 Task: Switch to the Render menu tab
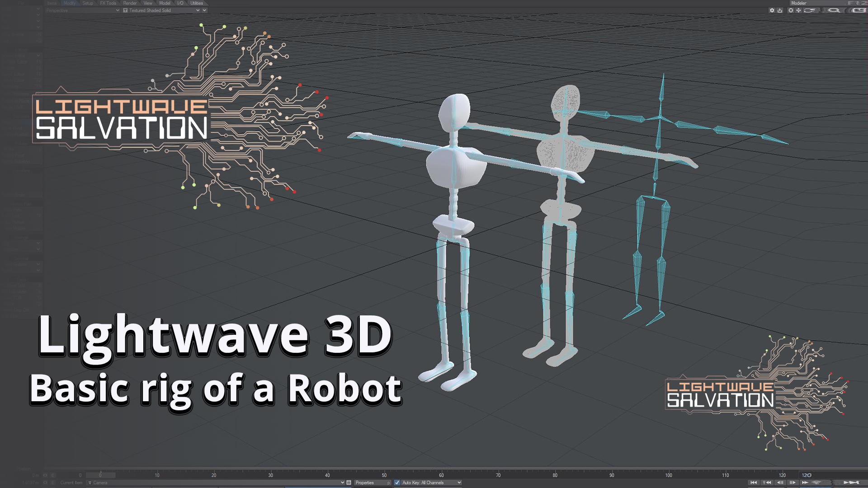[x=130, y=3]
